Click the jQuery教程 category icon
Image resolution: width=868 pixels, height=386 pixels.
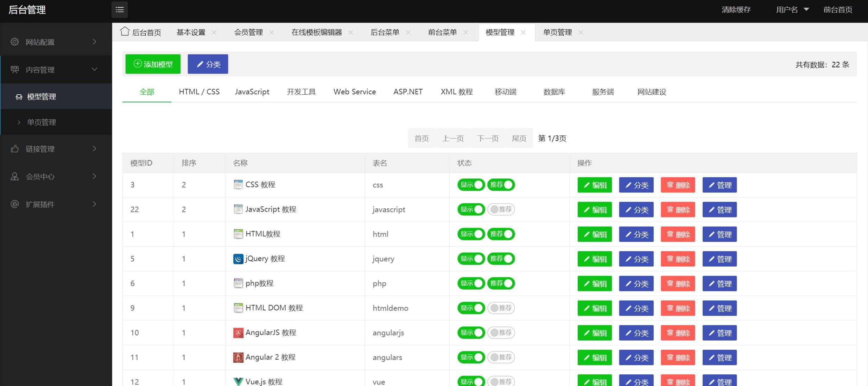tap(237, 259)
